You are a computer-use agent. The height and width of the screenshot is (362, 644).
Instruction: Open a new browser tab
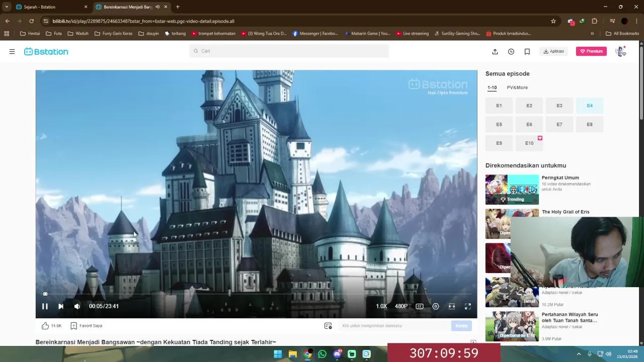point(178,7)
